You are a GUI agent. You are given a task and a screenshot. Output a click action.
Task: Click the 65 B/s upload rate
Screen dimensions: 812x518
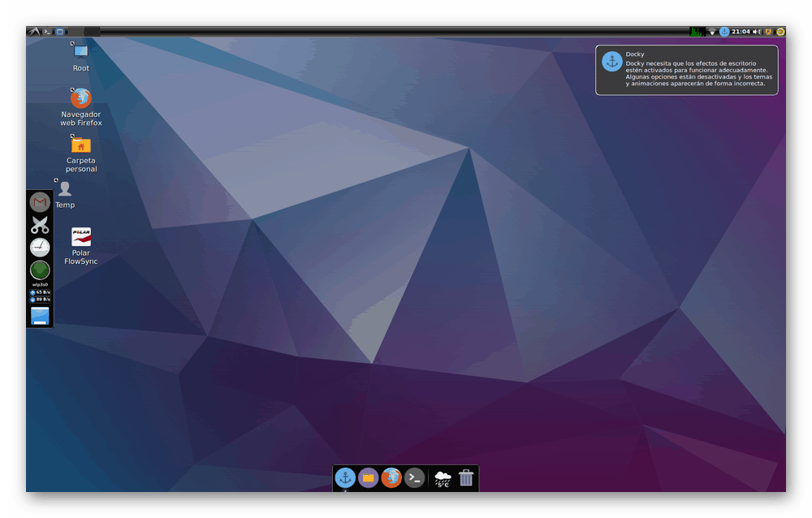40,292
